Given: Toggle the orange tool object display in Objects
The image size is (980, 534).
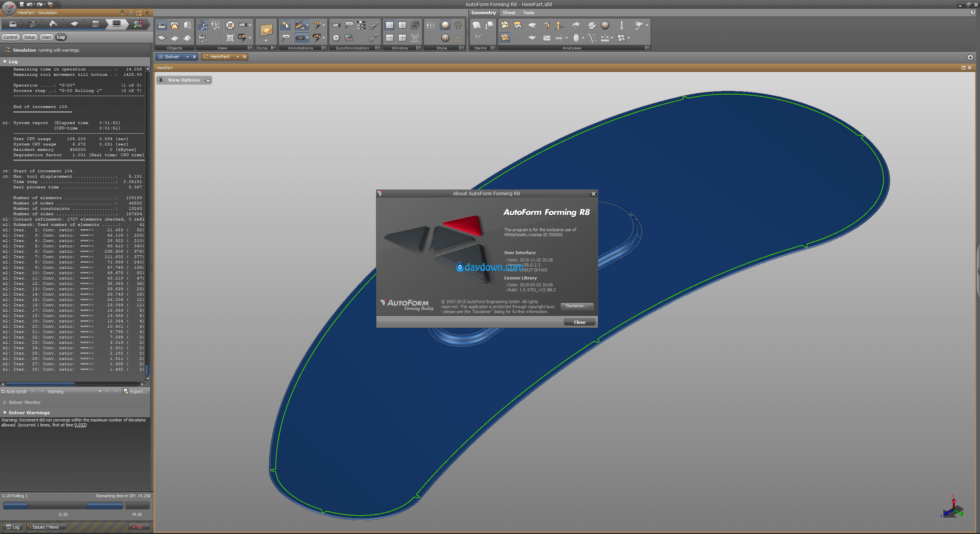Looking at the screenshot, I should (175, 25).
